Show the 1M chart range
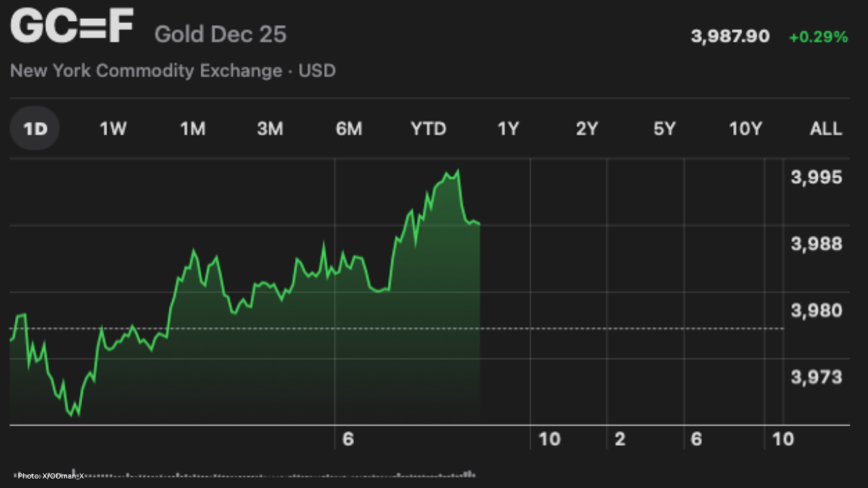868x488 pixels. (x=193, y=128)
